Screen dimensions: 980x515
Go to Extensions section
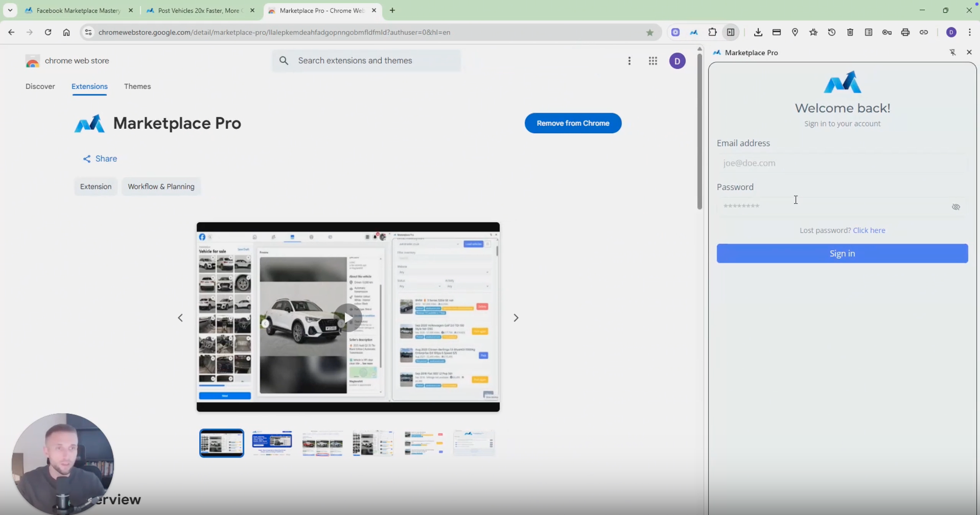pos(89,86)
